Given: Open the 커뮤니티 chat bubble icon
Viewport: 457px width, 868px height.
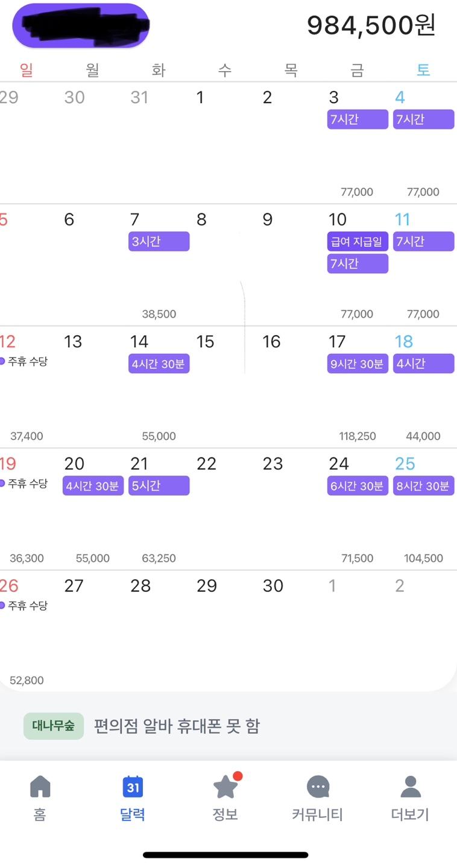Looking at the screenshot, I should tap(318, 787).
